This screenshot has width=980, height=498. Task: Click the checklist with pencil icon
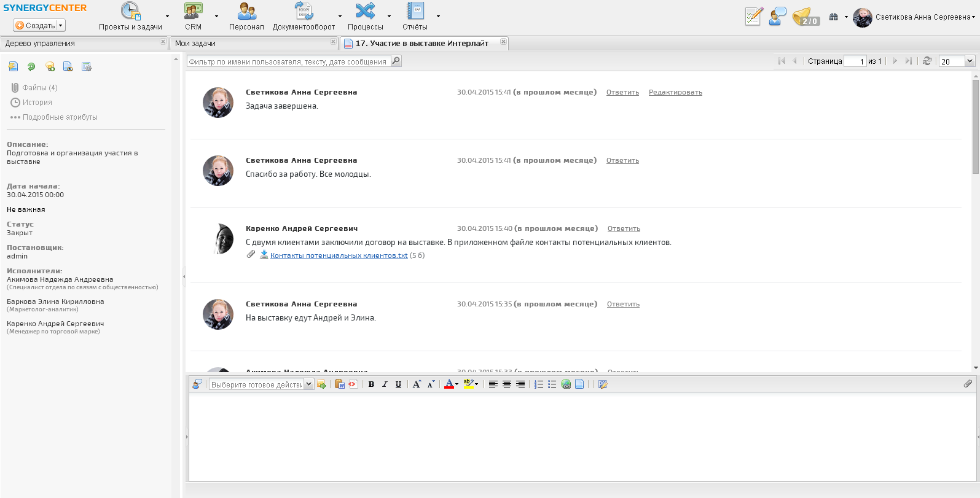753,17
